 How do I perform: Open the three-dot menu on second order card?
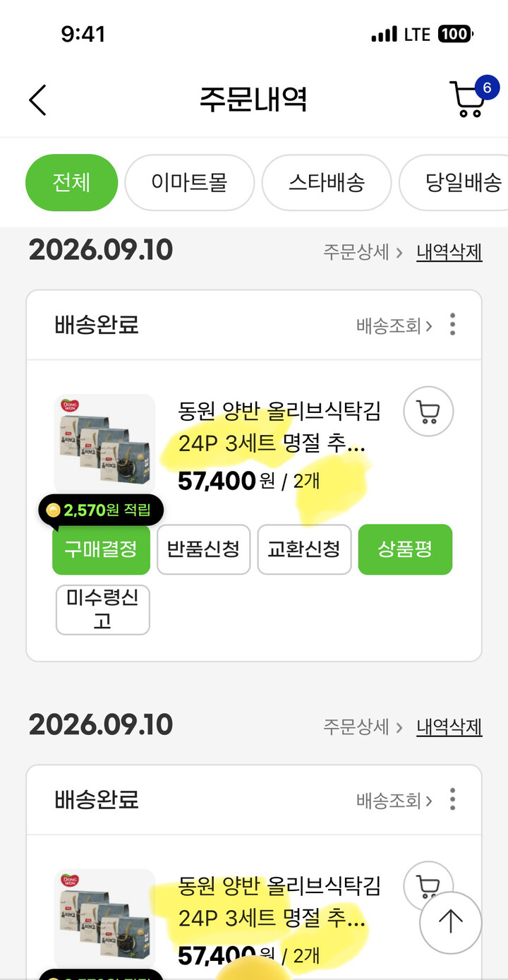coord(452,799)
